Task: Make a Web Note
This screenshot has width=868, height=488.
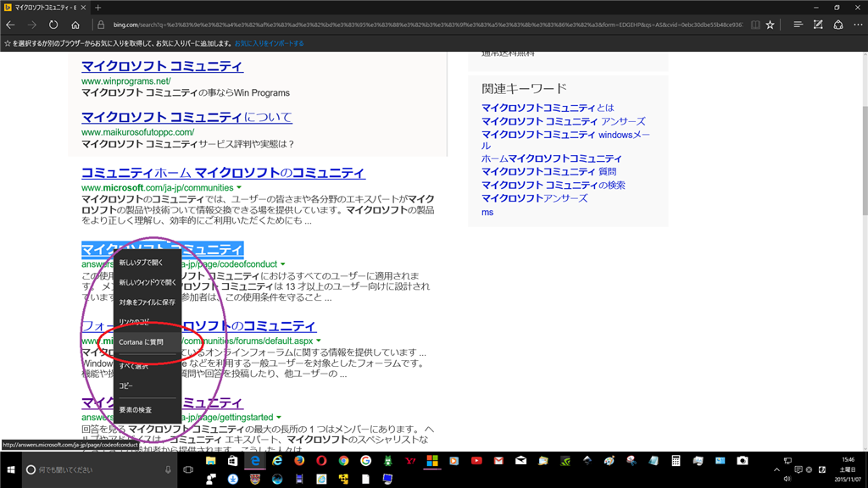Action: [818, 25]
